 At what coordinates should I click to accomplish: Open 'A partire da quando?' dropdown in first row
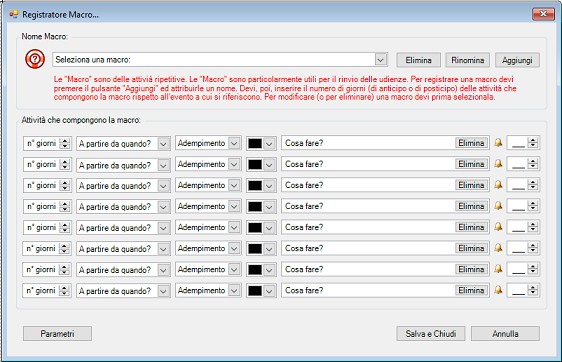coord(163,144)
